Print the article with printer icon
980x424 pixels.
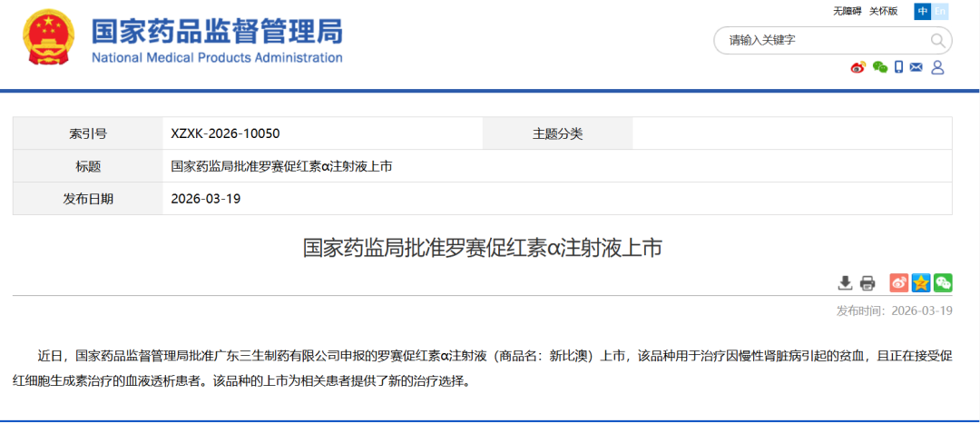tap(867, 282)
